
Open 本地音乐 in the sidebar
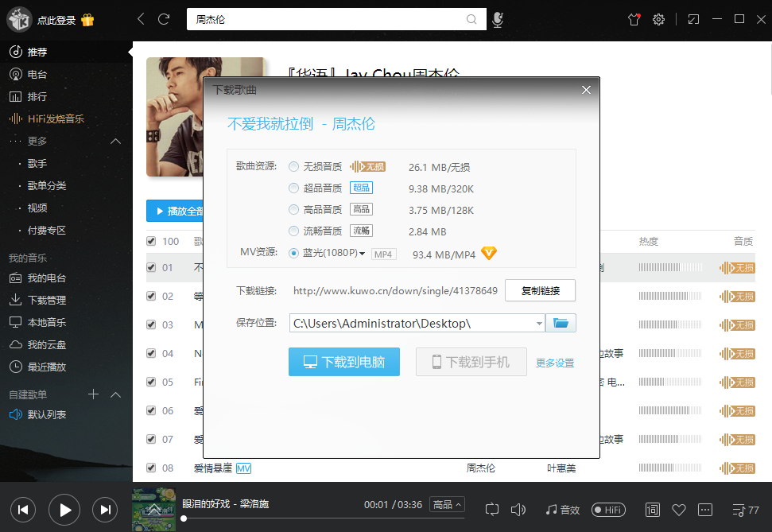pos(67,322)
